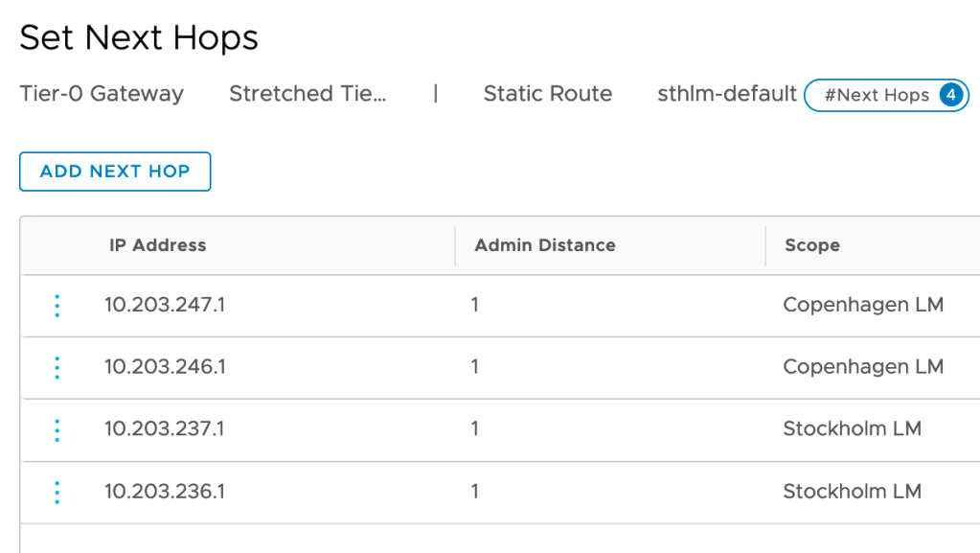Click the truncated Stretched Tie... gateway name

(x=308, y=94)
